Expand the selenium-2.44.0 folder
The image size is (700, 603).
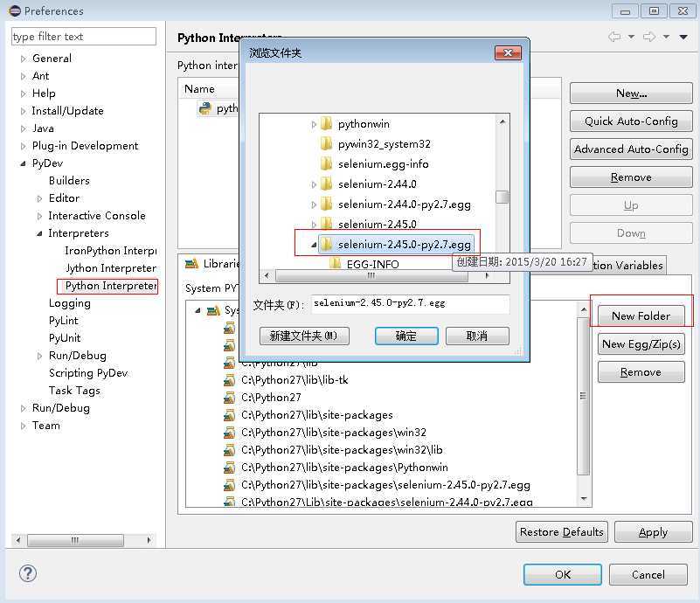pos(314,184)
